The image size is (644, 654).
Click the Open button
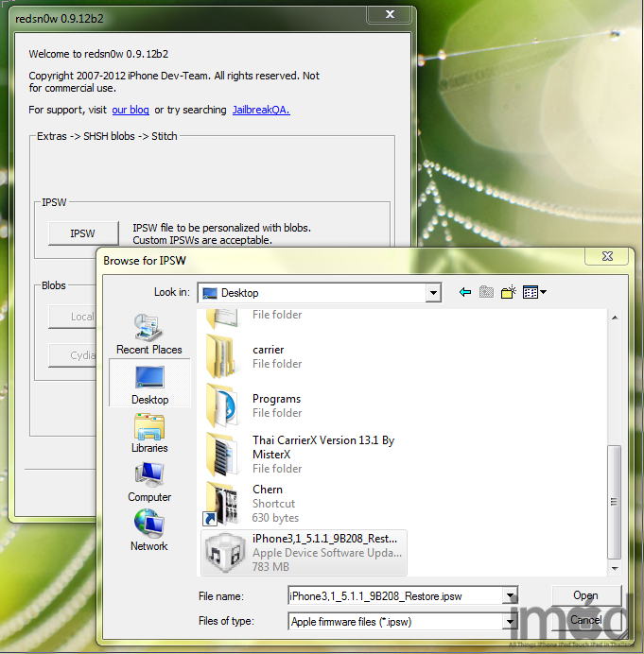pyautogui.click(x=586, y=595)
